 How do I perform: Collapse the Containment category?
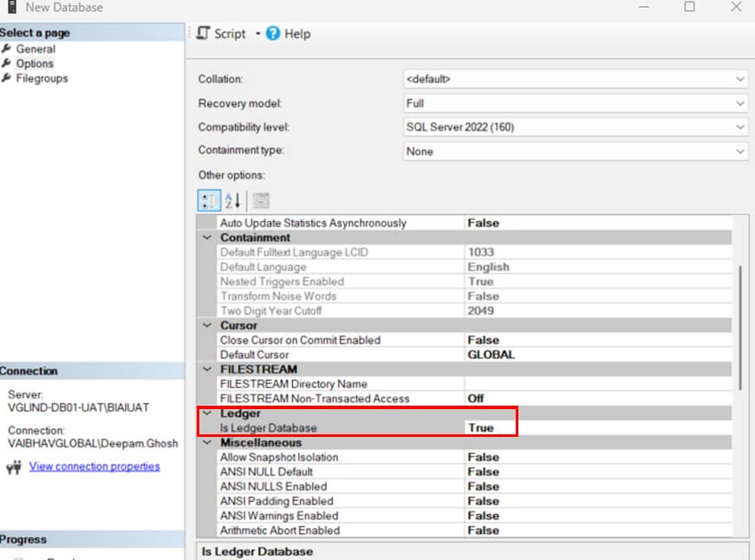[x=207, y=238]
